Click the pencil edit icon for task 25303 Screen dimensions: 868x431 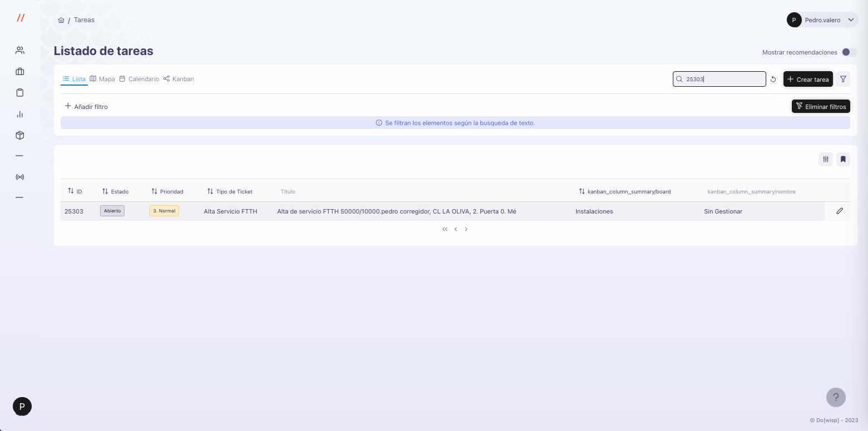(x=840, y=211)
